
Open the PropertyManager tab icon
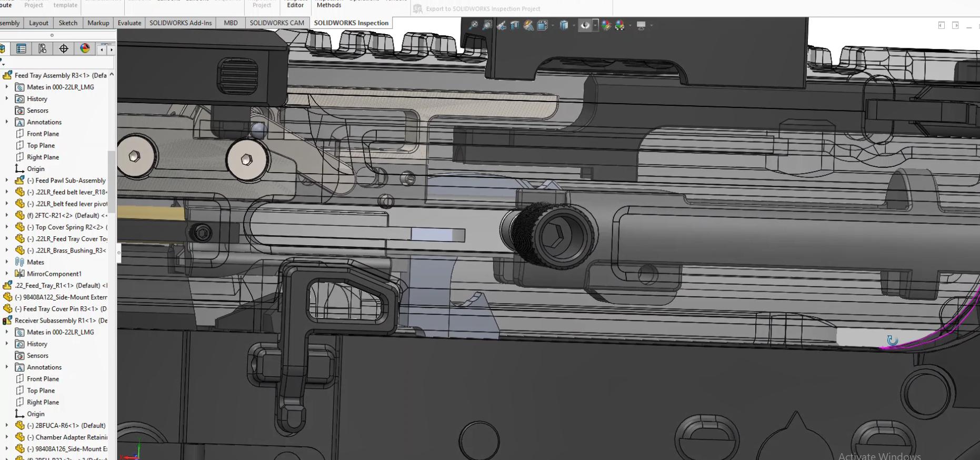(21, 49)
